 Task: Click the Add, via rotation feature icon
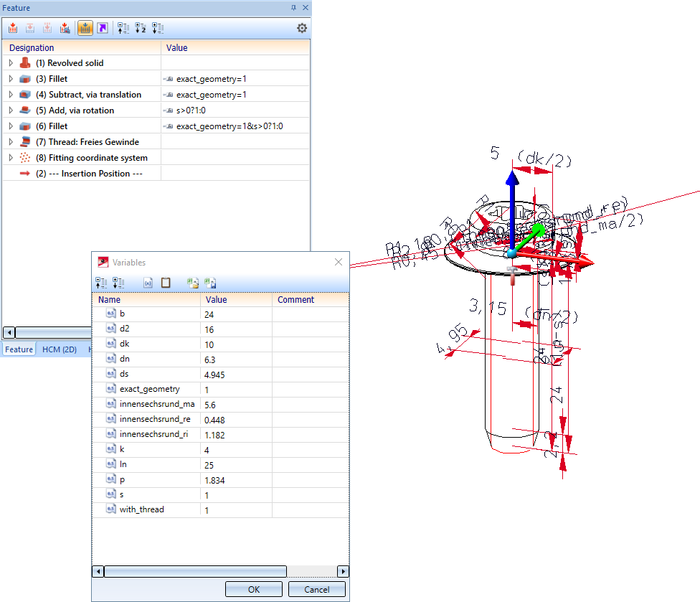click(25, 110)
